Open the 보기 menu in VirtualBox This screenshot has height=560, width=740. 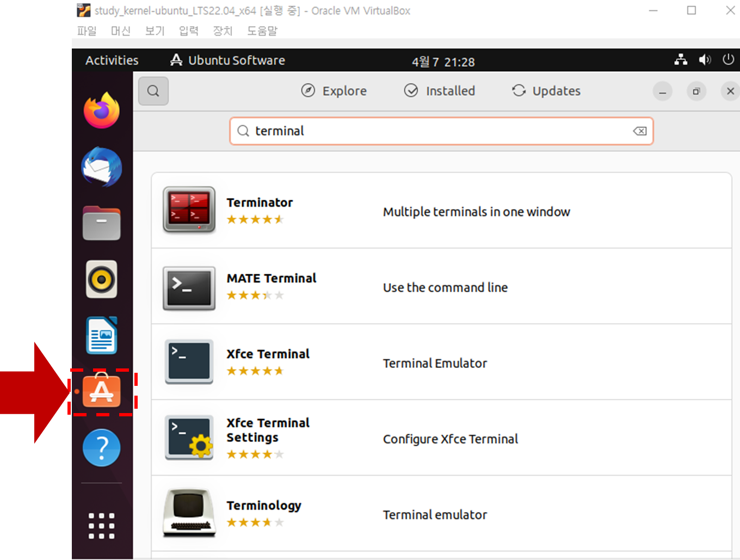tap(155, 31)
